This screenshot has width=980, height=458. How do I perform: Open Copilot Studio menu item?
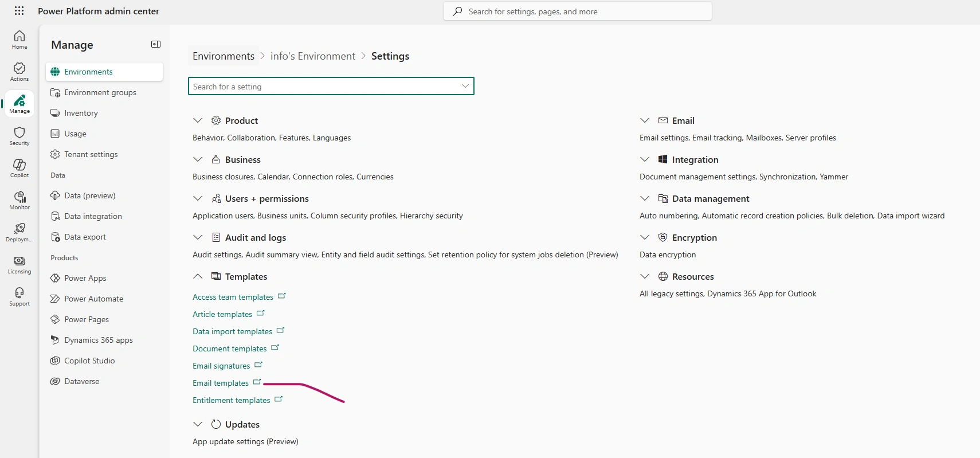click(x=104, y=361)
